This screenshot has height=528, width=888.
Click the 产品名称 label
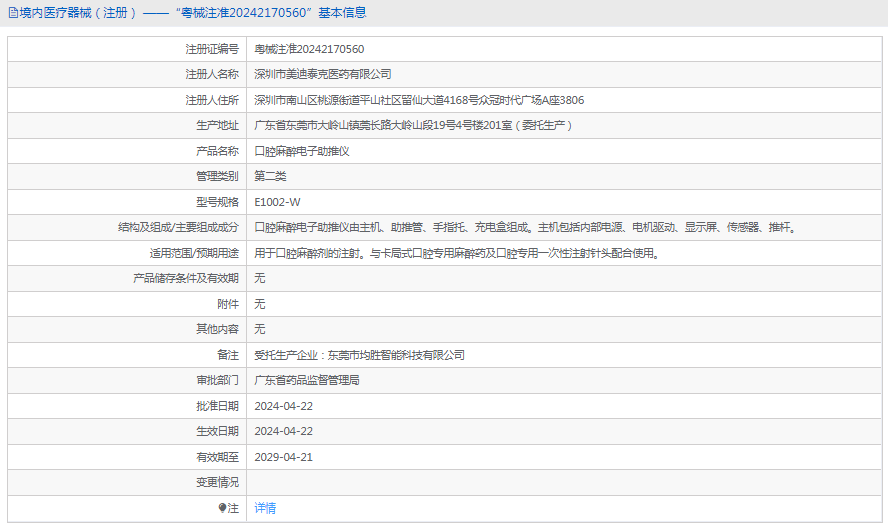tap(217, 151)
